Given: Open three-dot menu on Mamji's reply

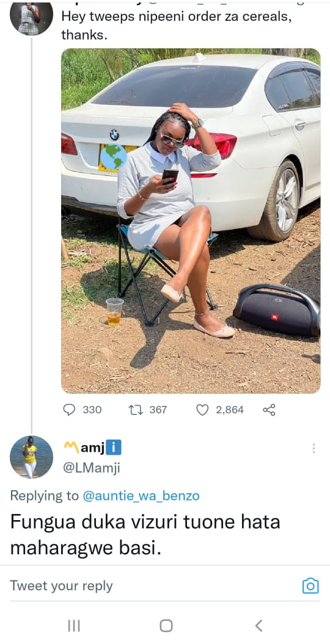Looking at the screenshot, I should click(313, 448).
